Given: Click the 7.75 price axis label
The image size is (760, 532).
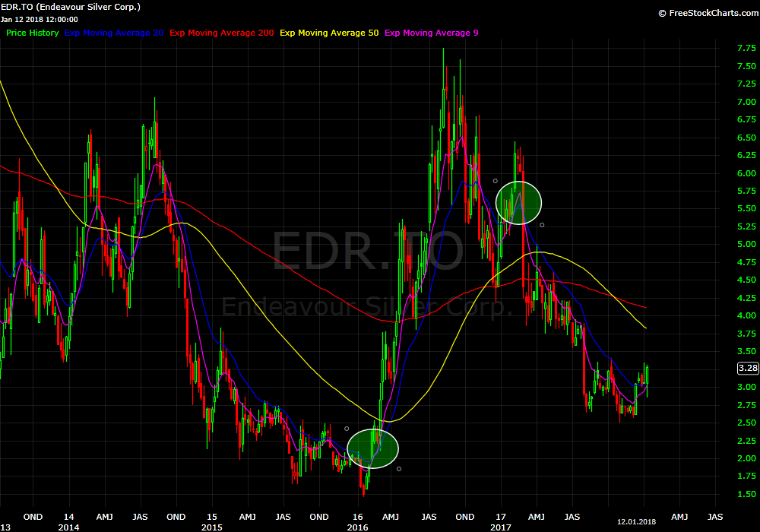Looking at the screenshot, I should [746, 48].
